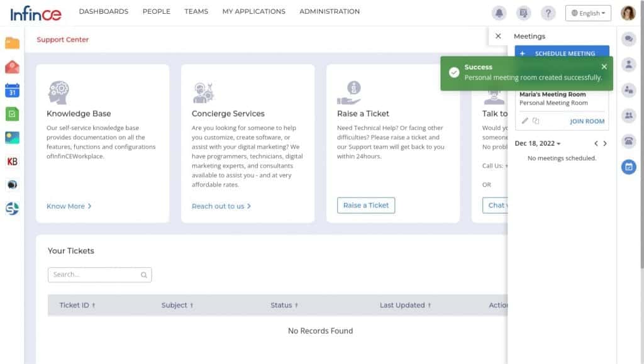Open the DASHBOARDS menu
Image resolution: width=644 pixels, height=364 pixels.
coord(104,11)
